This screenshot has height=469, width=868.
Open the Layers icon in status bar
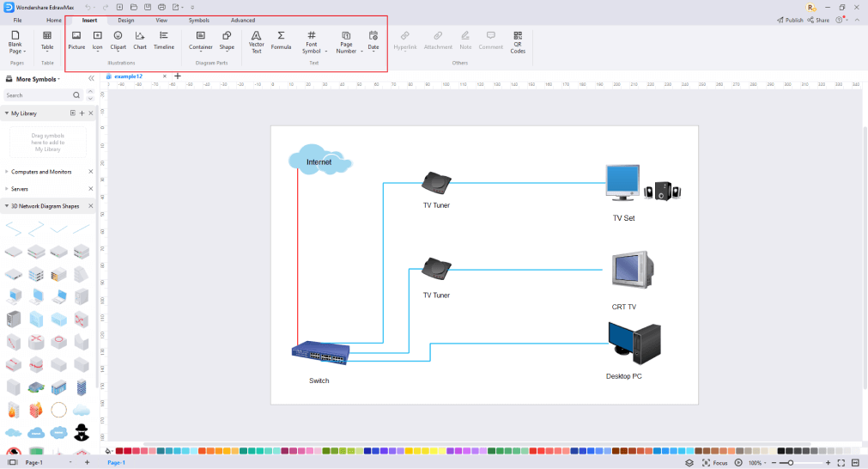(x=689, y=462)
